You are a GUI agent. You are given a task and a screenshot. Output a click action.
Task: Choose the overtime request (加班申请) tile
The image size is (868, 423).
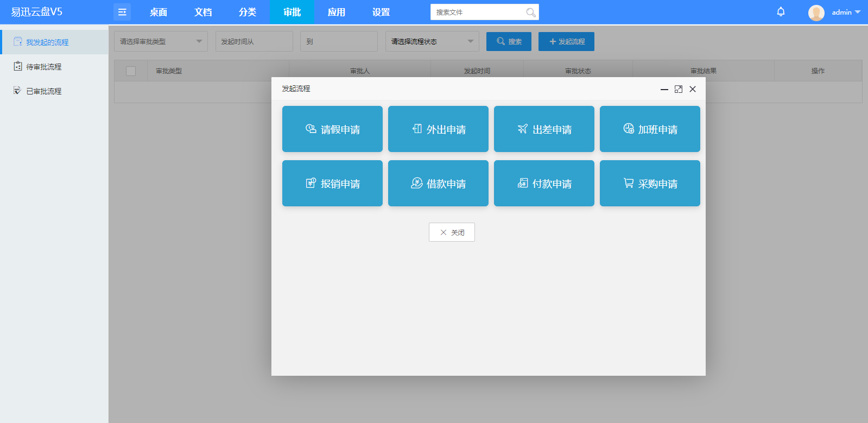click(650, 129)
